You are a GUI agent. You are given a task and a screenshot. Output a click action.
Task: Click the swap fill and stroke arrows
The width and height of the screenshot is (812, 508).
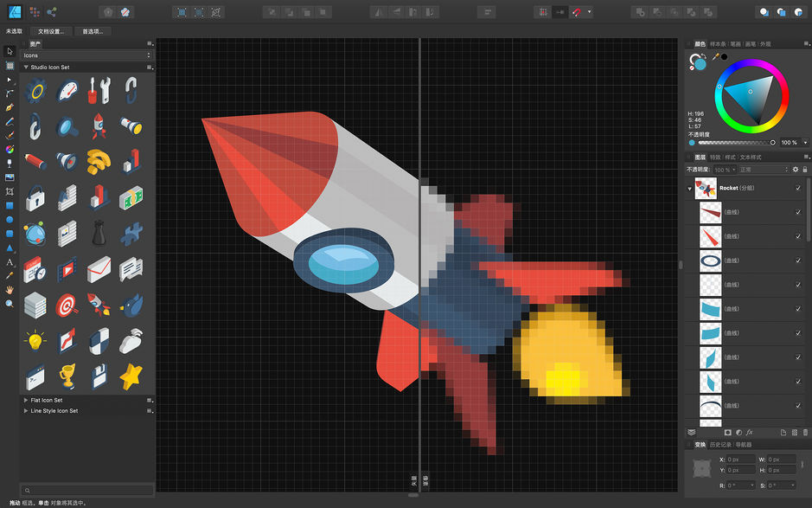(704, 56)
